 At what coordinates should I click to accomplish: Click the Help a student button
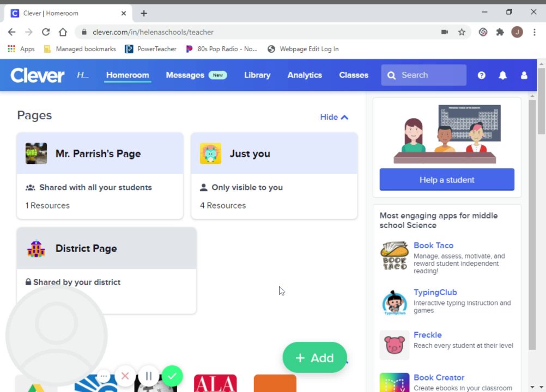click(x=447, y=180)
